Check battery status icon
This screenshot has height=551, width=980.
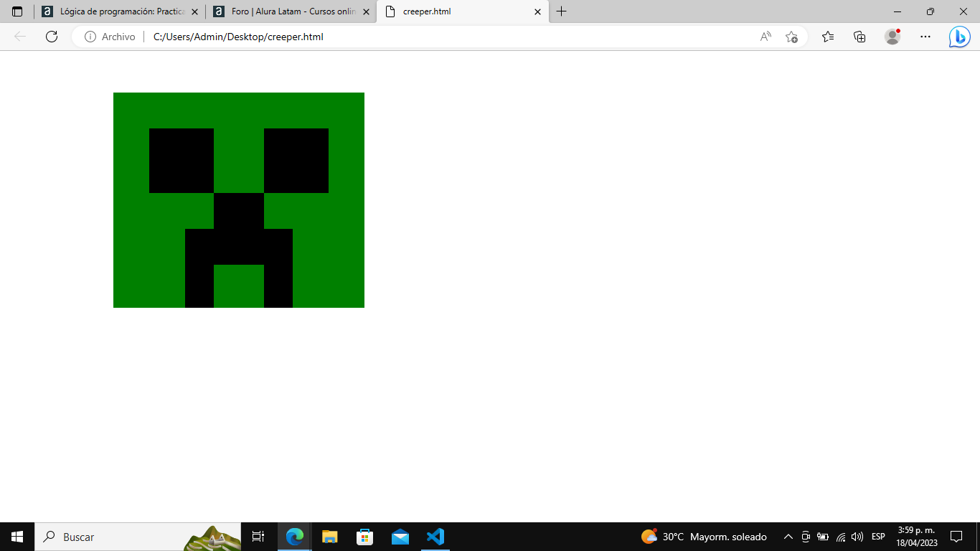823,537
